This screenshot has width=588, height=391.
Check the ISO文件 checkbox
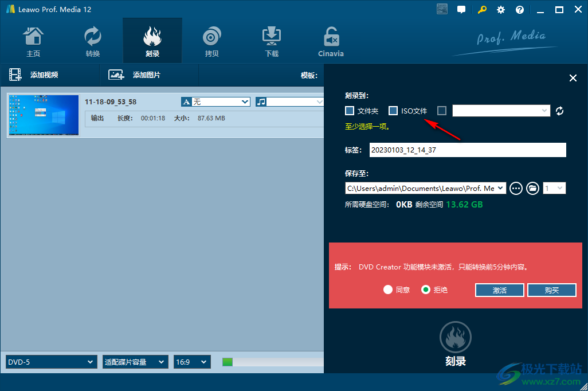click(x=393, y=111)
